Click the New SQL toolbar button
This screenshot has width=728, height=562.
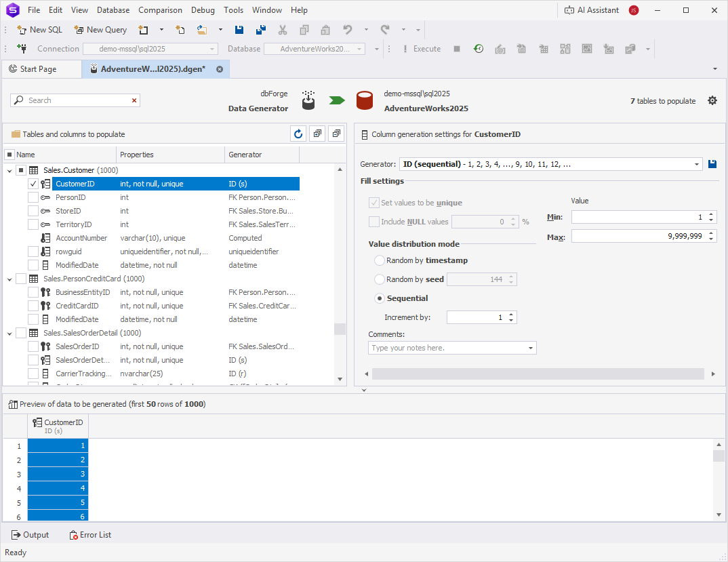tap(39, 30)
